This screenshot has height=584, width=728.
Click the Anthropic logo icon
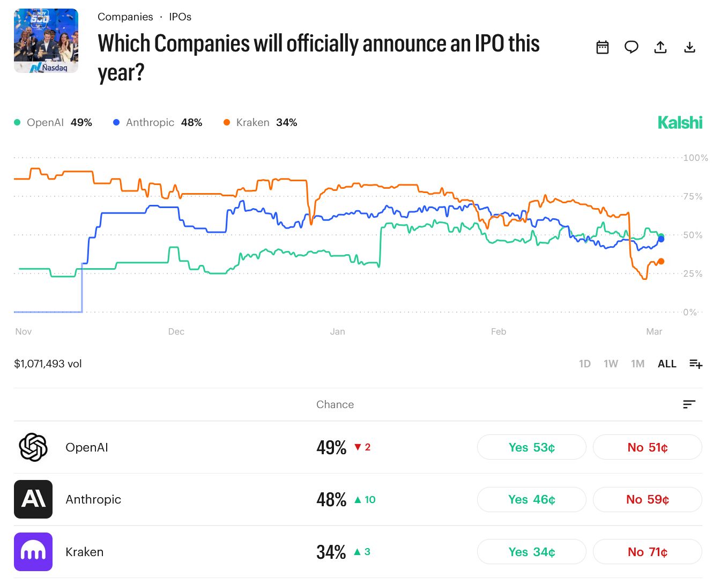(x=33, y=499)
